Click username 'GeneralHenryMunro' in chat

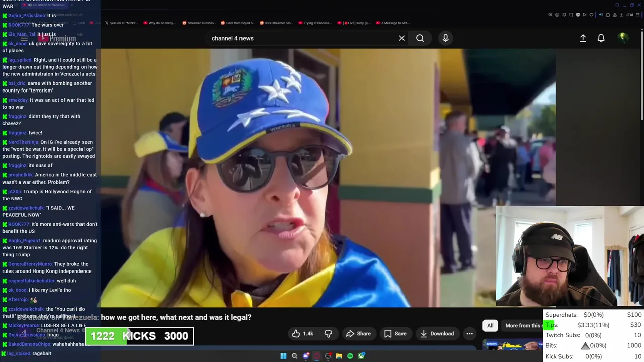pyautogui.click(x=30, y=264)
